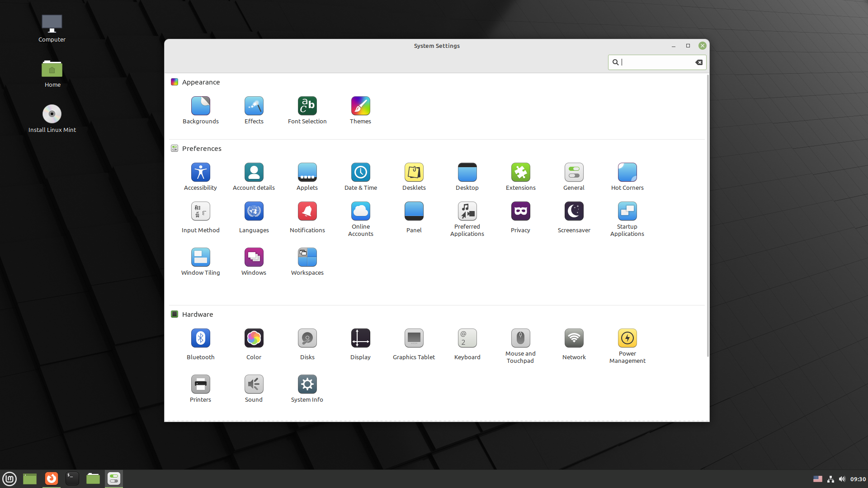Open the Screensaver settings
The image size is (868, 488).
(x=574, y=217)
